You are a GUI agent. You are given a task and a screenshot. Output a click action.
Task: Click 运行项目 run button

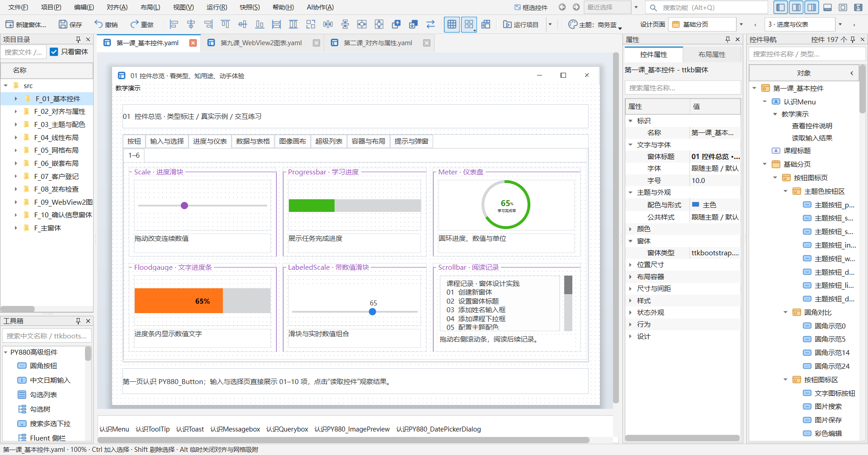point(521,24)
